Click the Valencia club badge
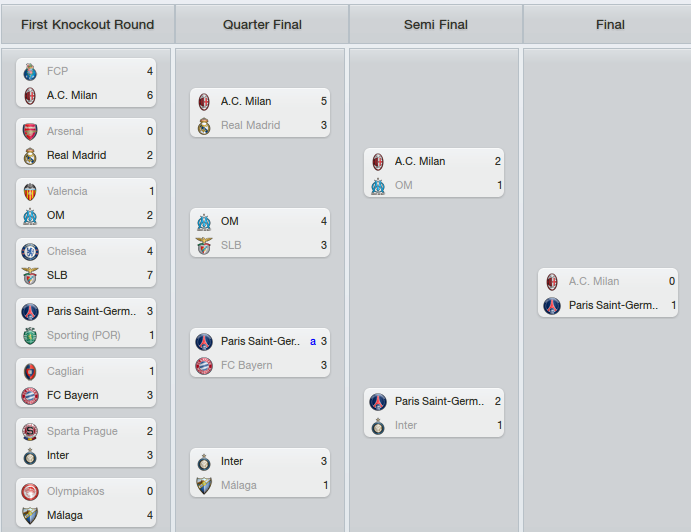Screen dimensions: 691x532 point(30,192)
